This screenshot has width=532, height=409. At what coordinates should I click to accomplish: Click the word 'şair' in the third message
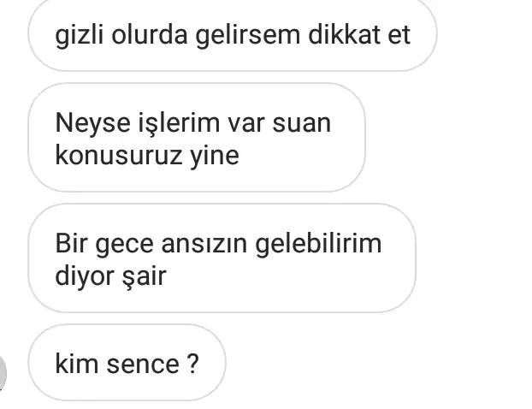145,277
